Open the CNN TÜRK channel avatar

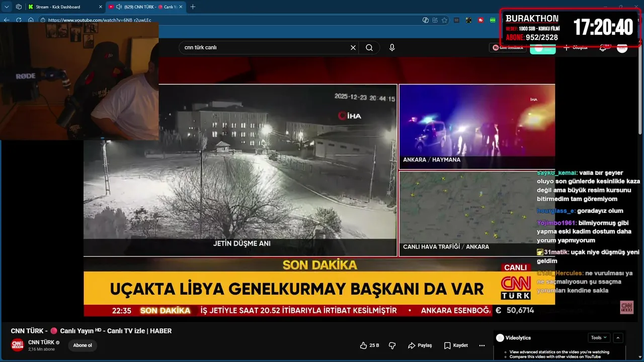[x=18, y=345]
